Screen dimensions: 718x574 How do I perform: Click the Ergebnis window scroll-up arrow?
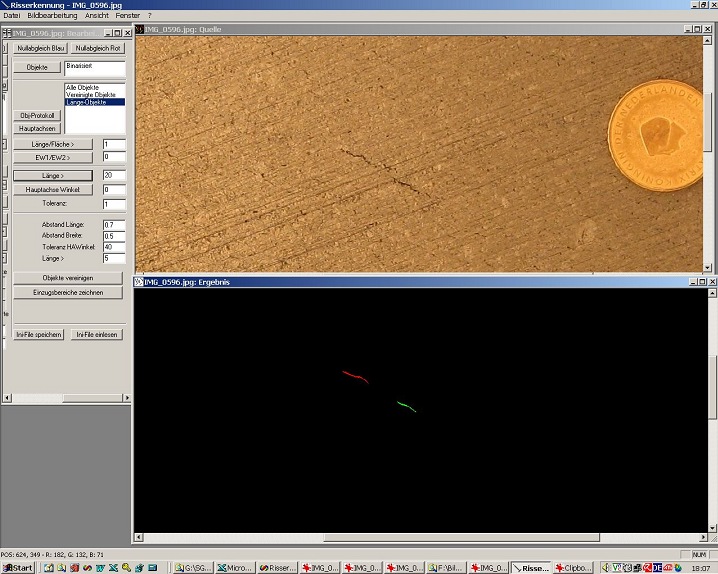tap(712, 293)
